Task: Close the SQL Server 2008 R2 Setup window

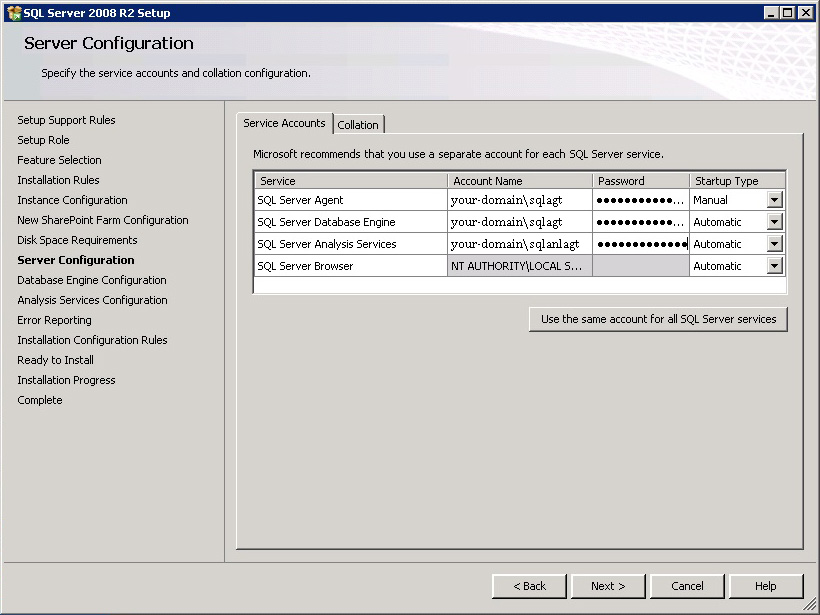Action: click(x=806, y=13)
